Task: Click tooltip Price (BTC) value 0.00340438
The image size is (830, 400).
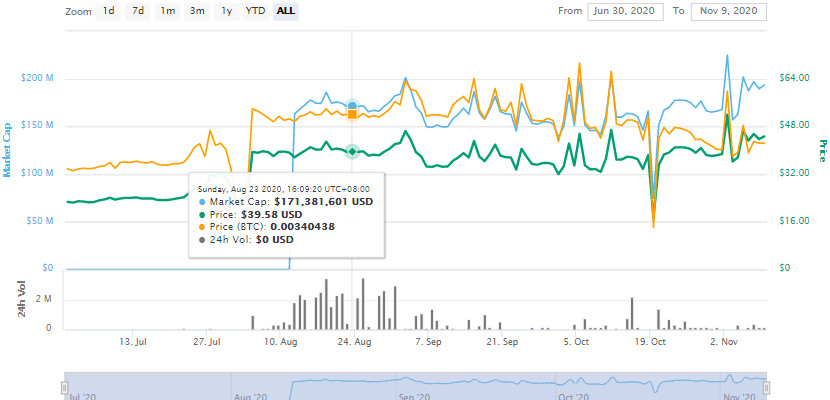Action: point(302,226)
